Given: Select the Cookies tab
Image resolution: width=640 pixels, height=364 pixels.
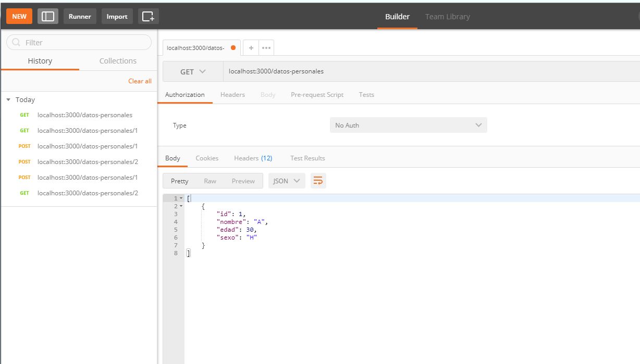Looking at the screenshot, I should point(207,158).
